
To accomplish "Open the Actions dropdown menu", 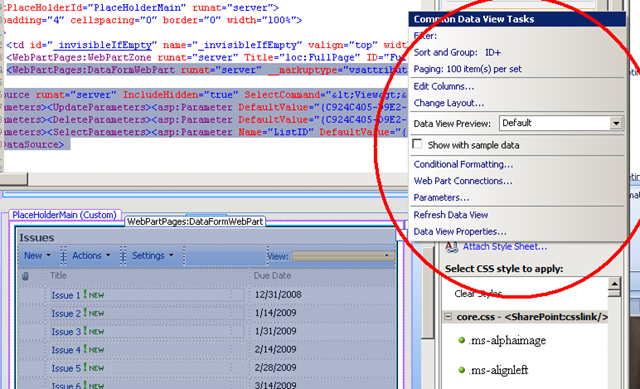I will coord(91,256).
